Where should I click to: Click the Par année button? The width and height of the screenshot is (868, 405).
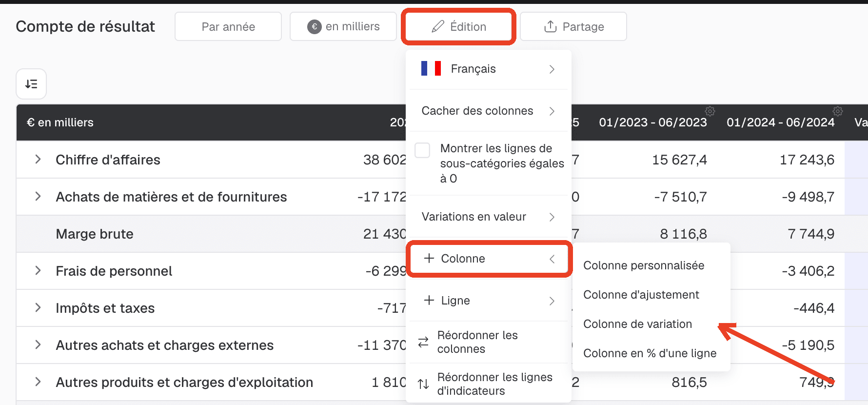click(x=228, y=26)
